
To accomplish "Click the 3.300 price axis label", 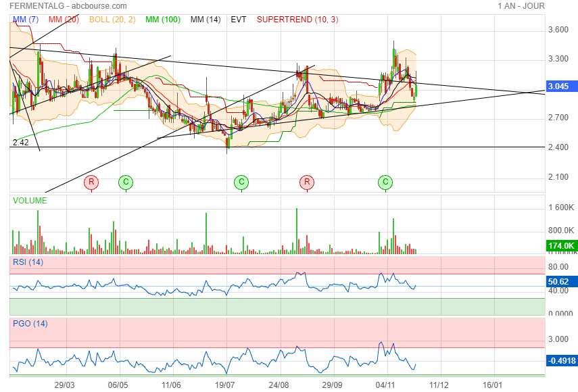I will [558, 59].
